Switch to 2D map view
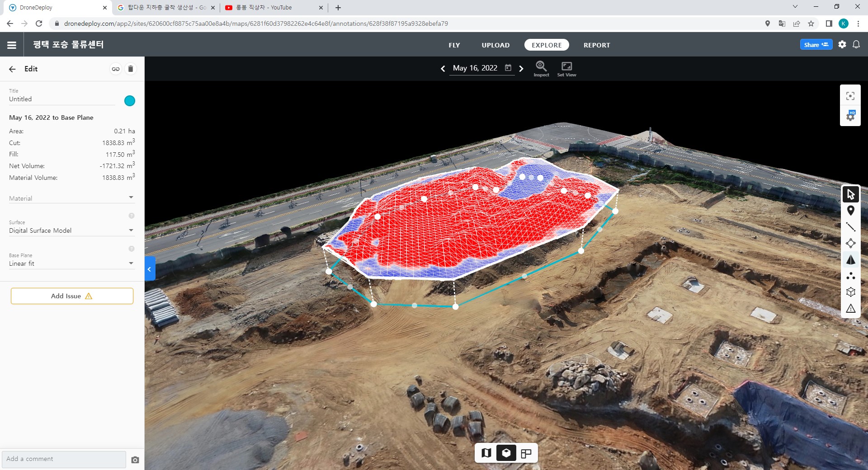Screen dimensions: 868x470 tap(486, 453)
